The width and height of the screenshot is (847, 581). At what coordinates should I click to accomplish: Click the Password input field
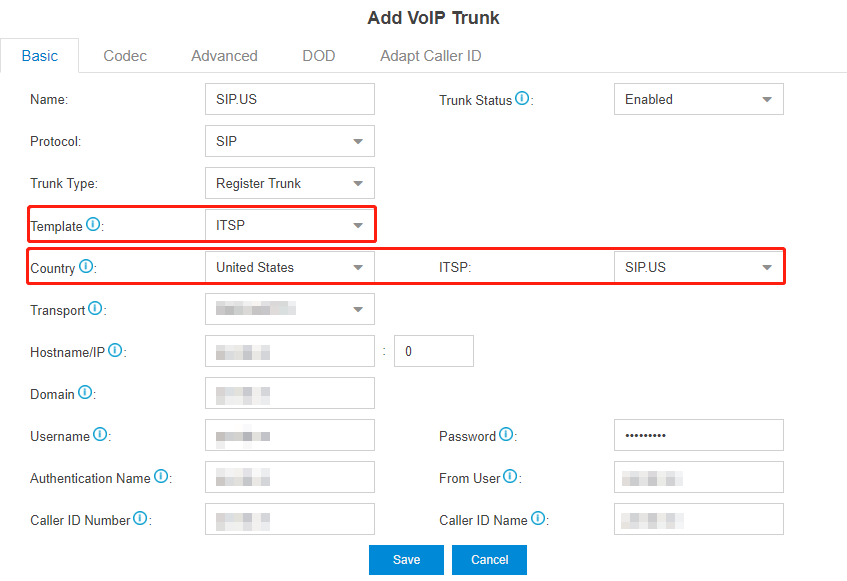698,435
